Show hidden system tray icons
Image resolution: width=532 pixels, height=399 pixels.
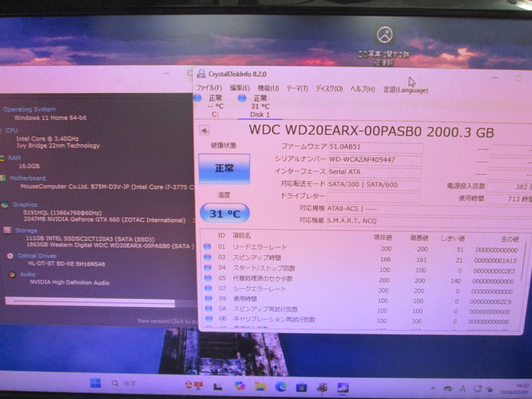pos(433,388)
